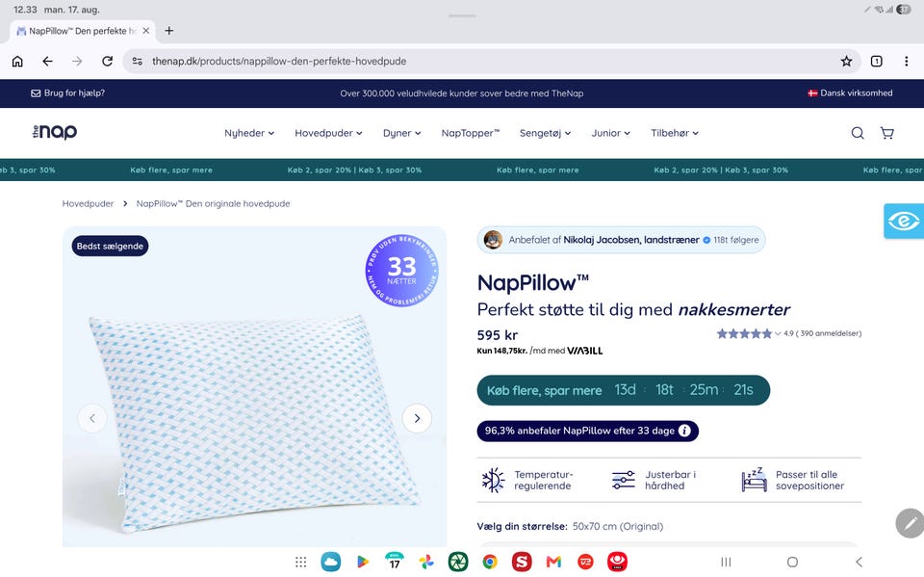
Task: Bookmark this page with the star icon
Action: click(x=846, y=62)
